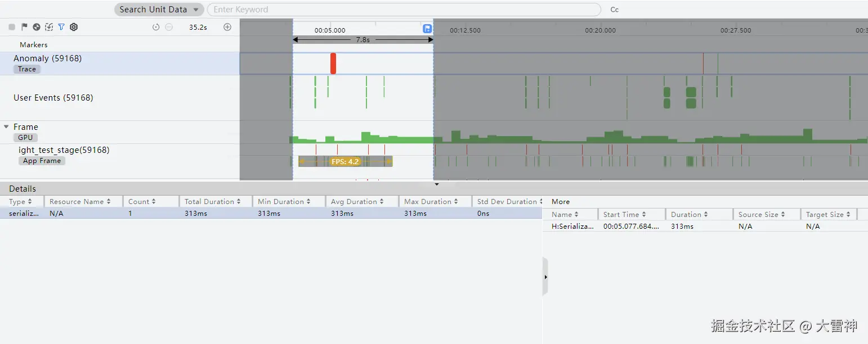Click the zoom out minus icon
This screenshot has height=344, width=868.
169,27
